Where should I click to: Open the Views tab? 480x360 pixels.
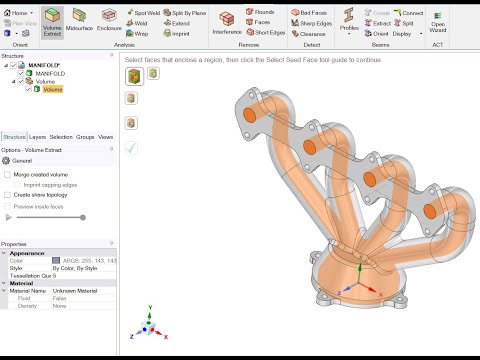pyautogui.click(x=106, y=137)
